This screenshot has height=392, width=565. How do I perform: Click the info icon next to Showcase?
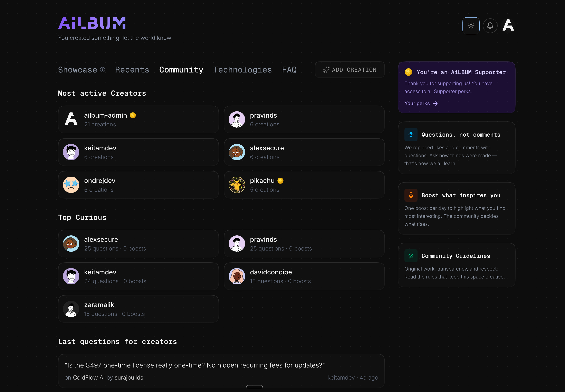click(103, 70)
